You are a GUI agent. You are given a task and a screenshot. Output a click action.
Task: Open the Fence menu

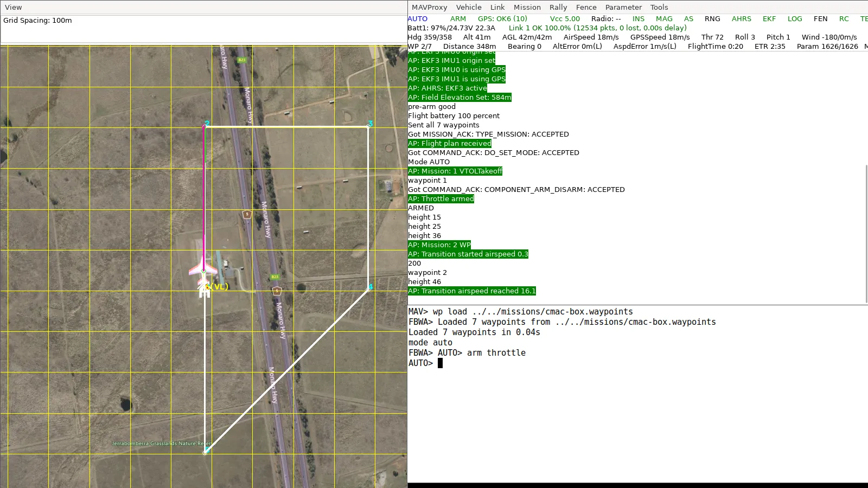tap(586, 7)
